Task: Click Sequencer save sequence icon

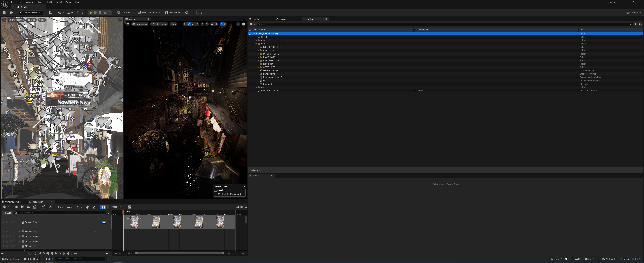Action: pos(16,207)
